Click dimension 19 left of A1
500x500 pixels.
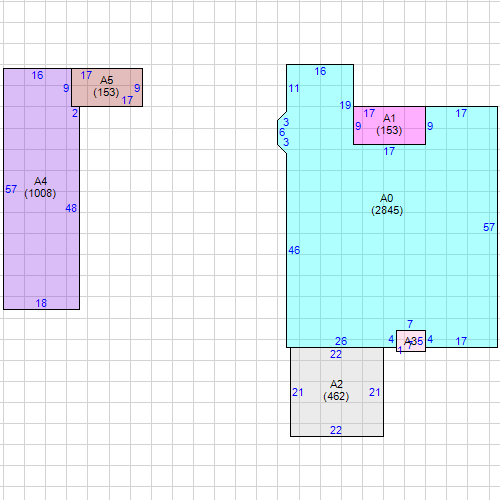(x=345, y=106)
